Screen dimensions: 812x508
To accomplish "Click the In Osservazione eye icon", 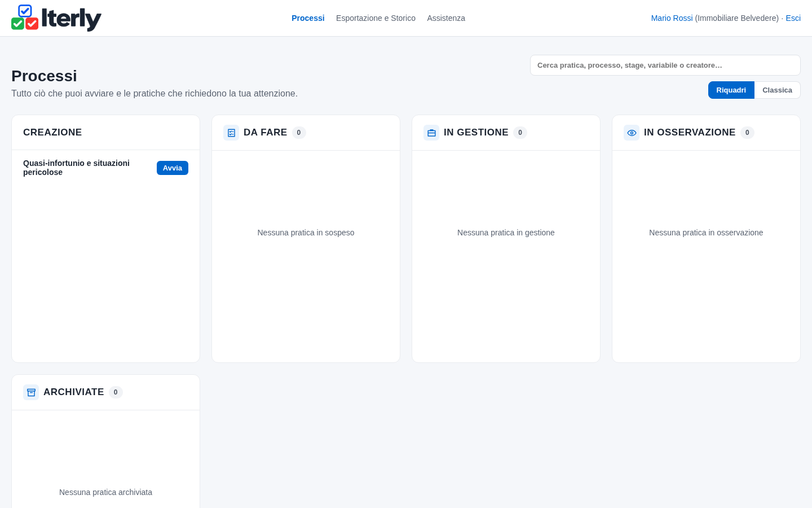I will coord(632,133).
